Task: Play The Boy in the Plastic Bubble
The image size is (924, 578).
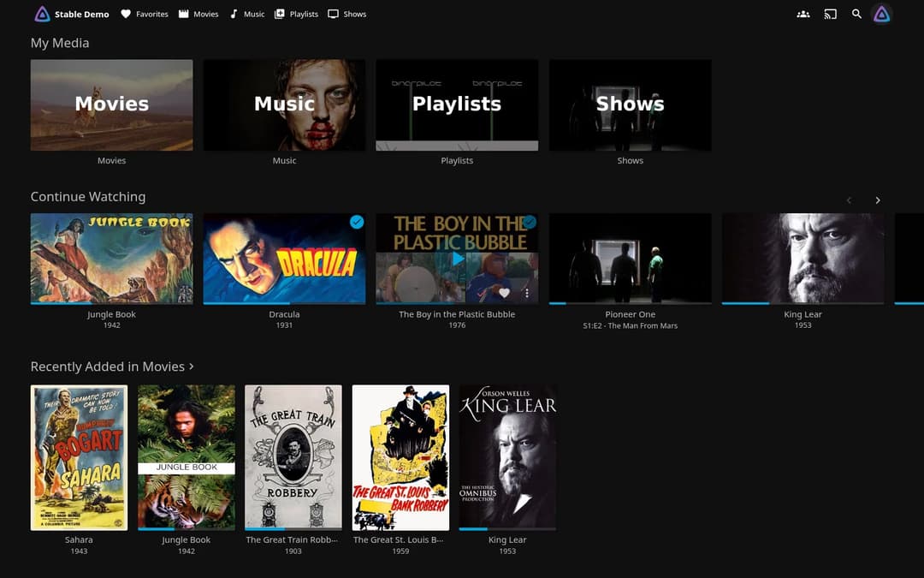Action: [457, 259]
